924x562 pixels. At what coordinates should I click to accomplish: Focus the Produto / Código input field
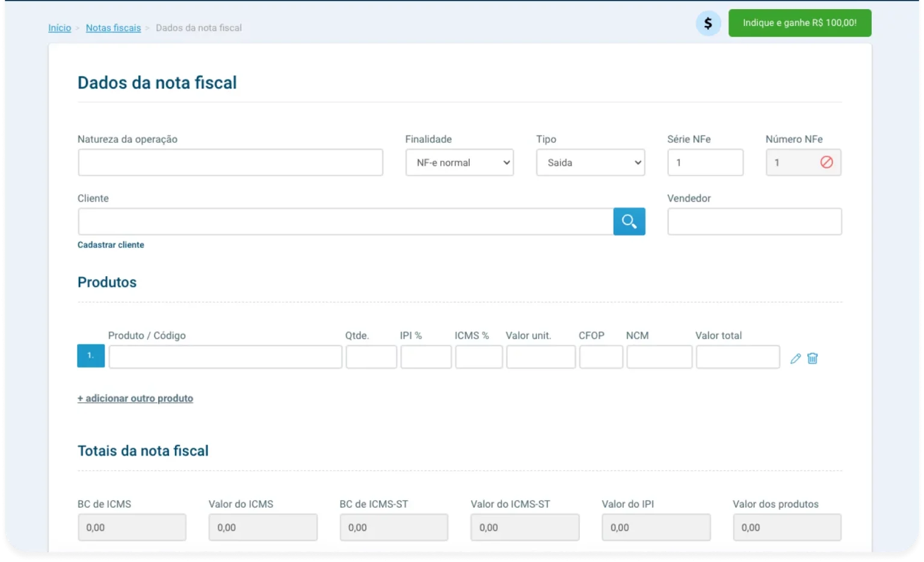pos(225,357)
